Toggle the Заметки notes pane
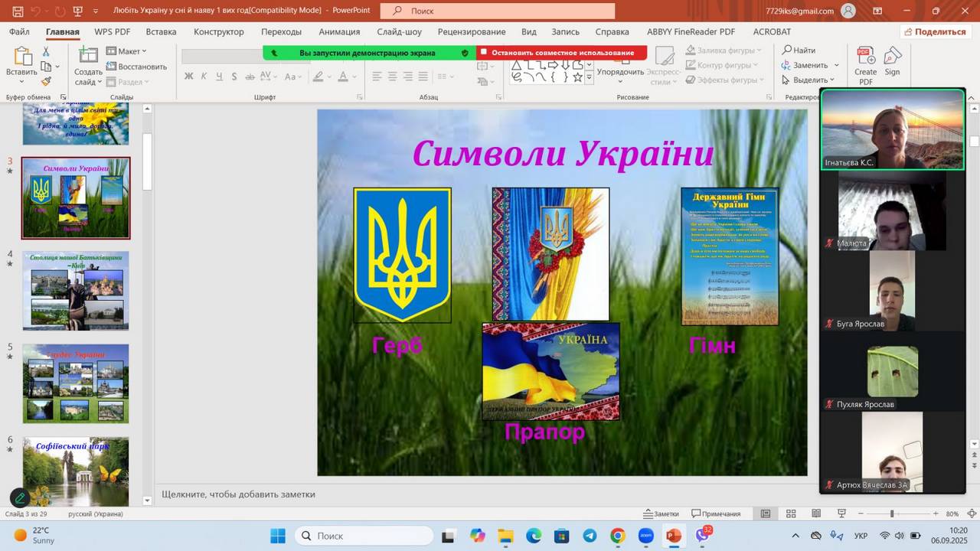This screenshot has height=551, width=980. (661, 514)
